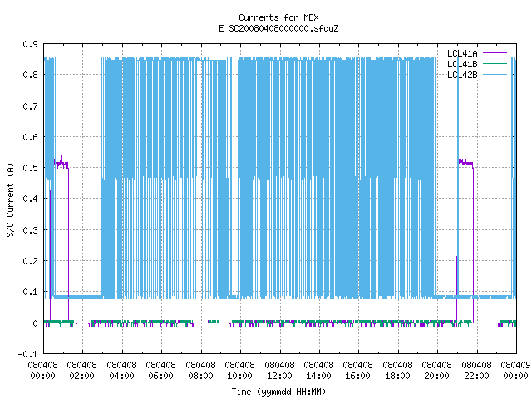This screenshot has height=399, width=532.
Task: Click the file name E_SC20080408000000.sfduZ
Action: (x=278, y=28)
